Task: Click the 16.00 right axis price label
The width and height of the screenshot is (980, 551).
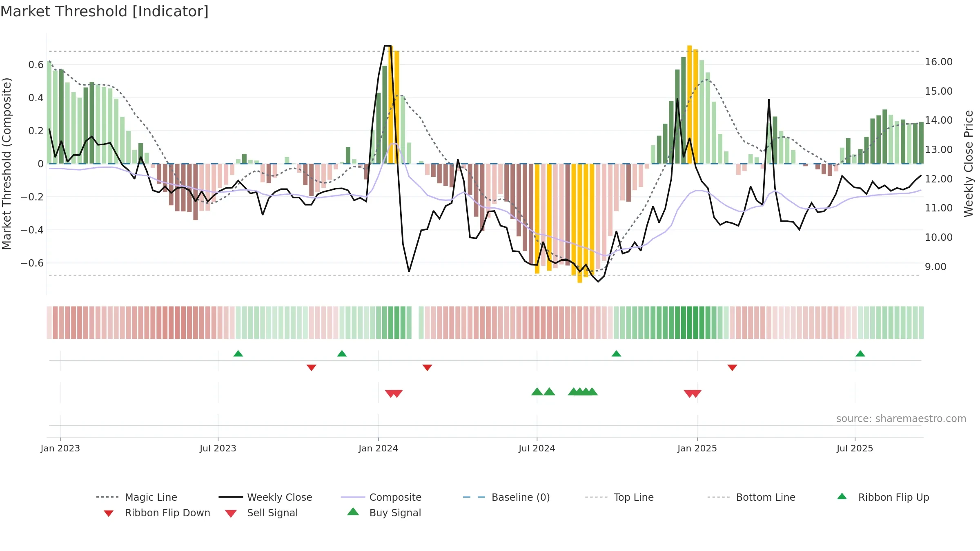Action: (x=939, y=62)
